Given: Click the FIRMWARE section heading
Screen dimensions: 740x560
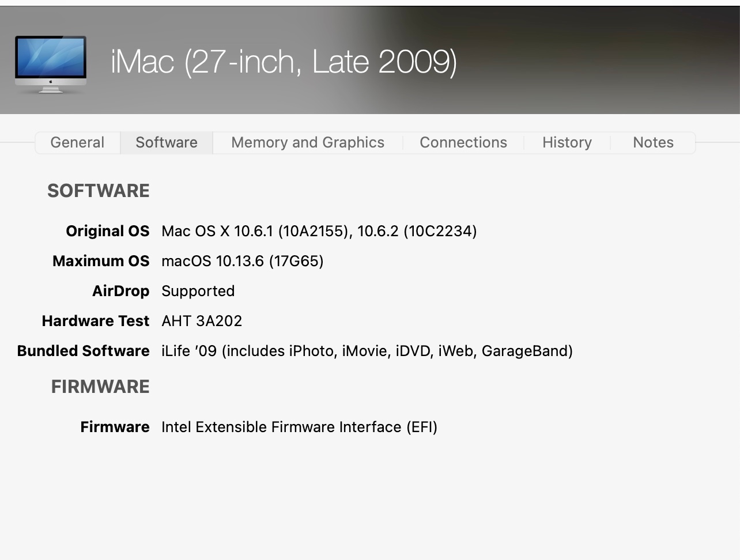Looking at the screenshot, I should (x=100, y=387).
